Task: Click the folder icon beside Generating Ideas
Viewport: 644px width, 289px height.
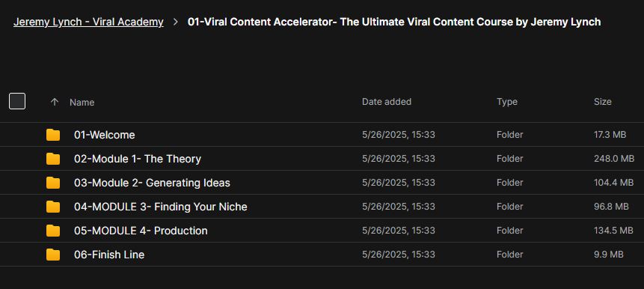Action: pyautogui.click(x=53, y=183)
